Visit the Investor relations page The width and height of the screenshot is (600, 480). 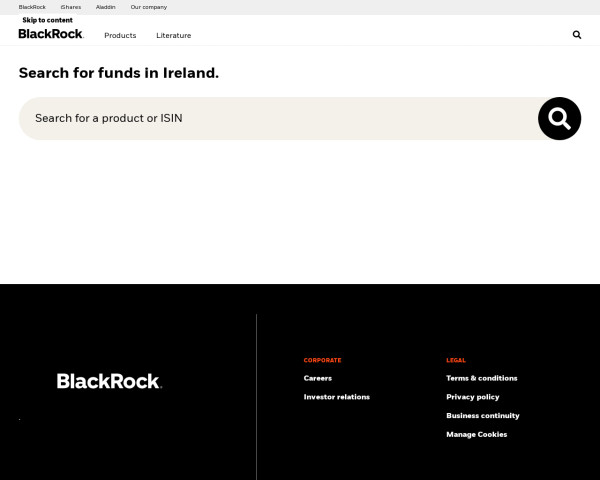[336, 397]
